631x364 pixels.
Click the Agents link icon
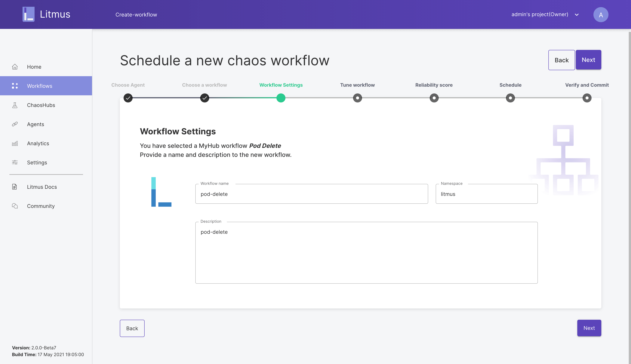pos(15,124)
